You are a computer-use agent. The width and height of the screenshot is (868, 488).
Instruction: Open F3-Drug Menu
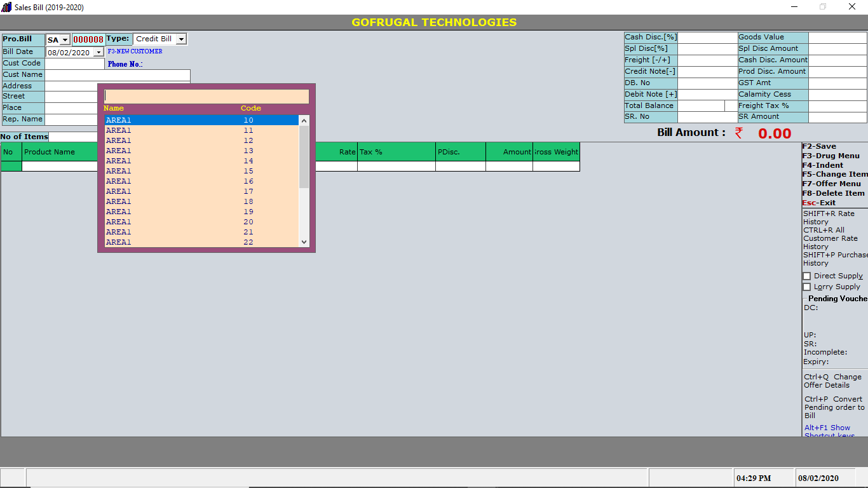pyautogui.click(x=831, y=156)
